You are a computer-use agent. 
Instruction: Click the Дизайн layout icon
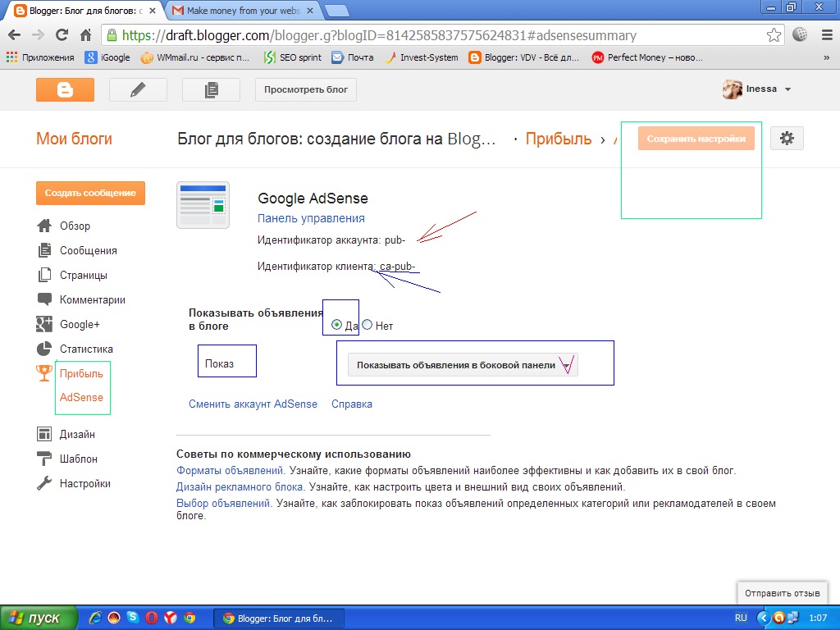click(44, 434)
